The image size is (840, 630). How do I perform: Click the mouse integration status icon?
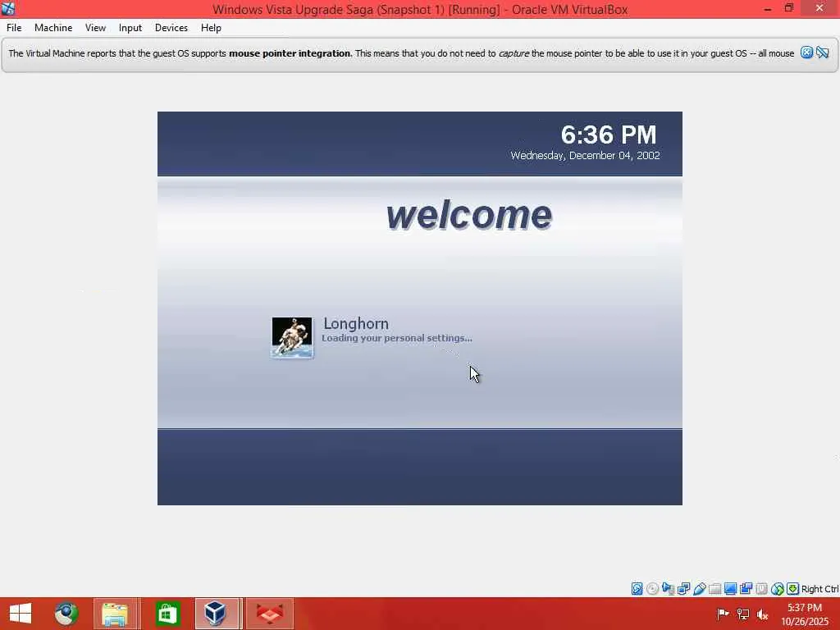(778, 589)
